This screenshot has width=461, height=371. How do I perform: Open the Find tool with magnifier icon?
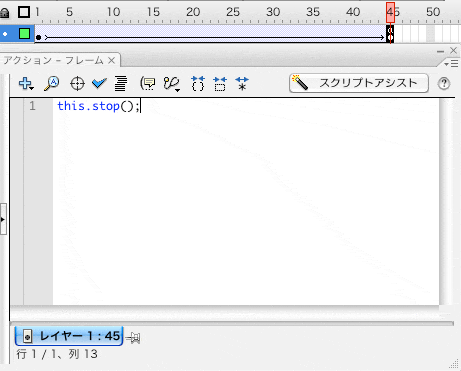(x=52, y=83)
